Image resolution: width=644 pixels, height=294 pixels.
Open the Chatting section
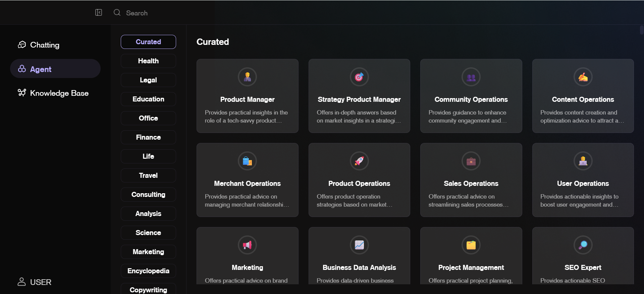(44, 45)
